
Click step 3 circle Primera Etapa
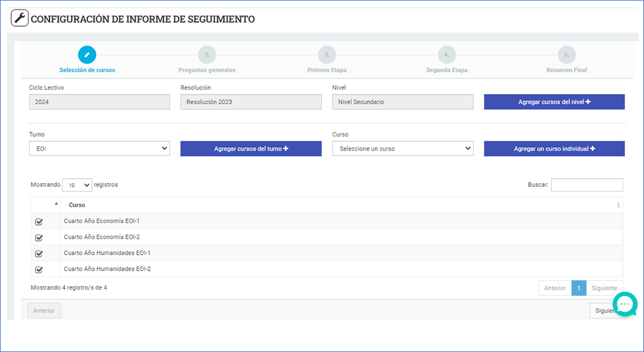click(327, 55)
